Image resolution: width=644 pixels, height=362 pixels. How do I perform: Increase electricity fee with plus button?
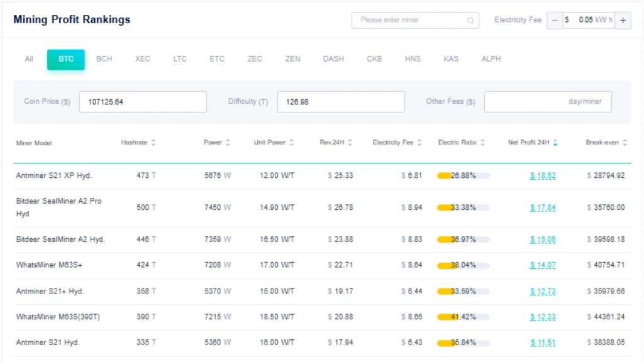point(623,20)
